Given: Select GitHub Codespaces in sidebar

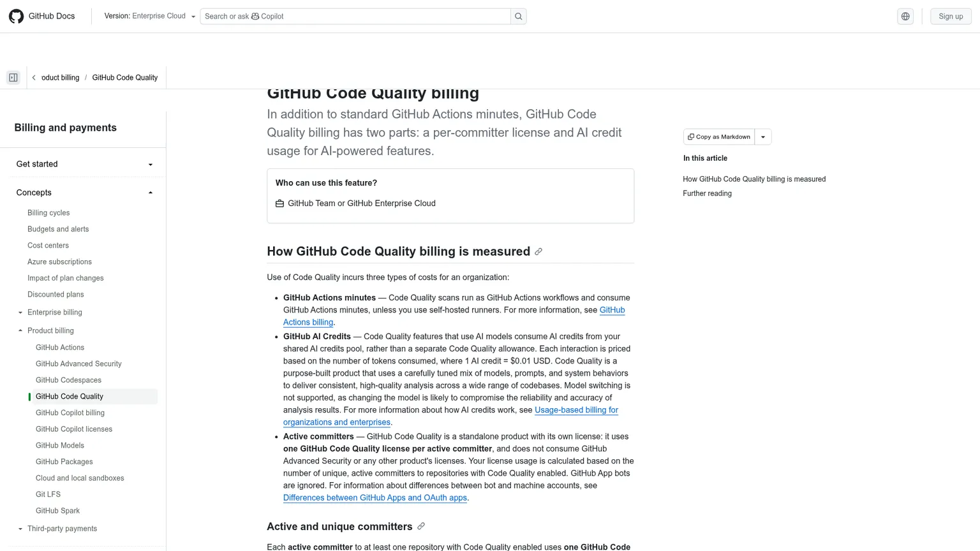Looking at the screenshot, I should coord(68,380).
